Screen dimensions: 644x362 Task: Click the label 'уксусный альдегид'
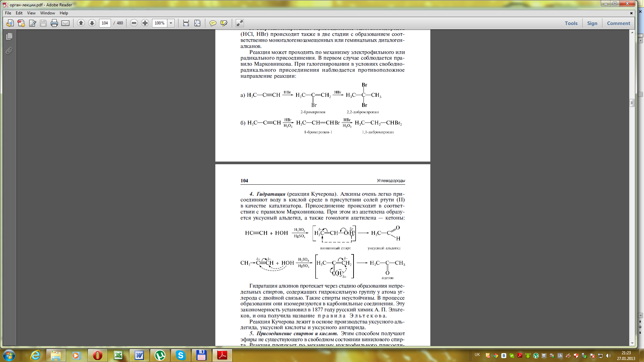pyautogui.click(x=384, y=248)
